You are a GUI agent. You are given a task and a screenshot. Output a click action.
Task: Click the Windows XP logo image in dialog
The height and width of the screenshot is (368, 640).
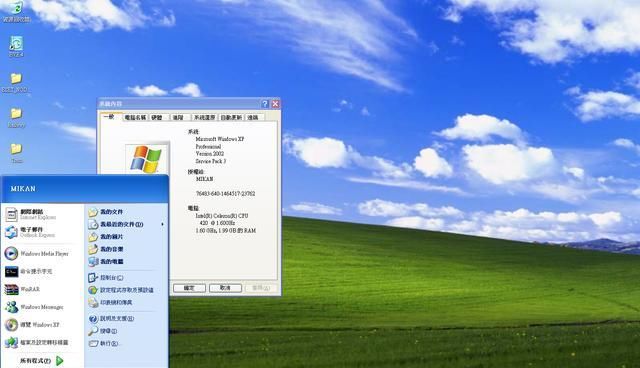click(146, 159)
